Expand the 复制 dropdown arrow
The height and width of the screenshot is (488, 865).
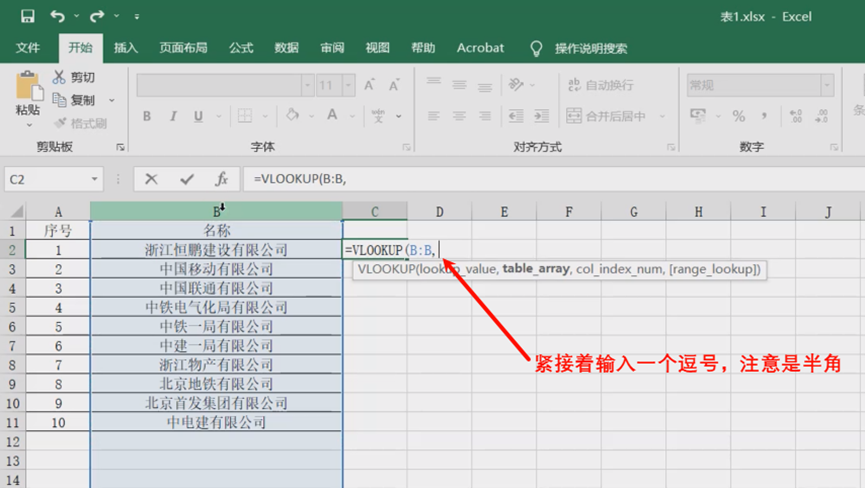tap(112, 100)
